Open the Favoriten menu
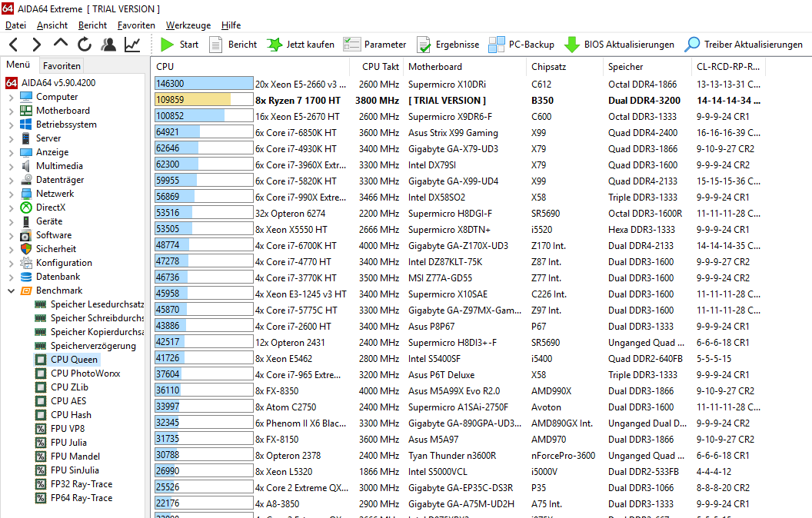The width and height of the screenshot is (812, 518). [x=136, y=25]
